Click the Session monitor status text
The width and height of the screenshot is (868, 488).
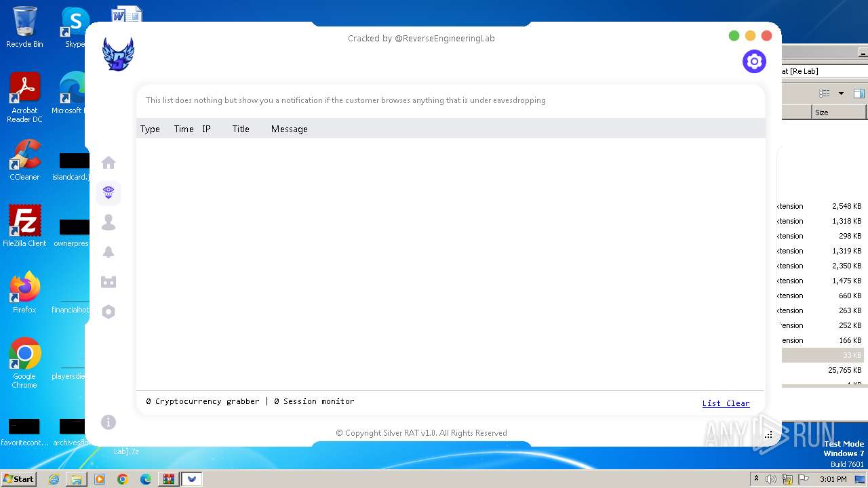pos(314,401)
